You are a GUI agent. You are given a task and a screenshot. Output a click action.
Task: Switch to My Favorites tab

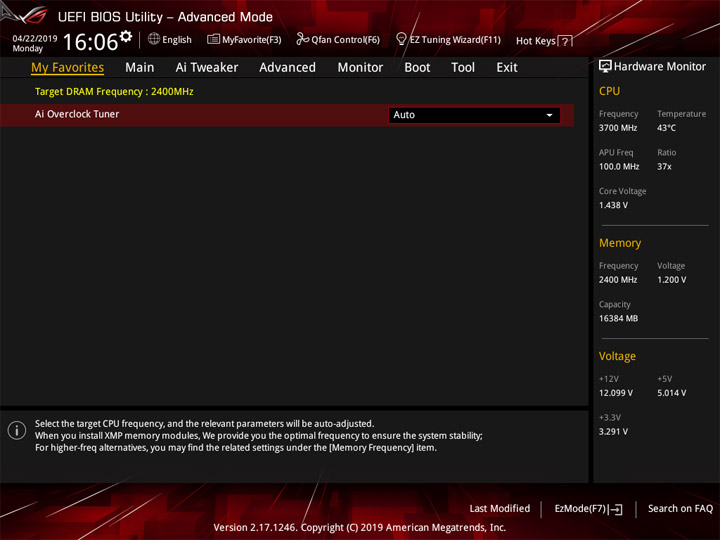pos(68,68)
